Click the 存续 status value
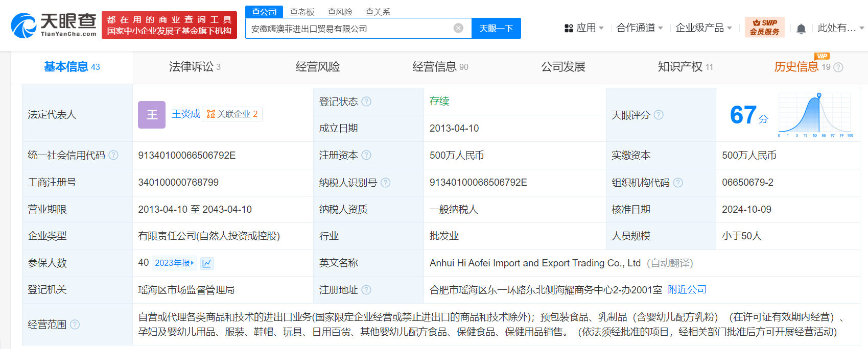Screen dimensions: 868x349 point(439,101)
